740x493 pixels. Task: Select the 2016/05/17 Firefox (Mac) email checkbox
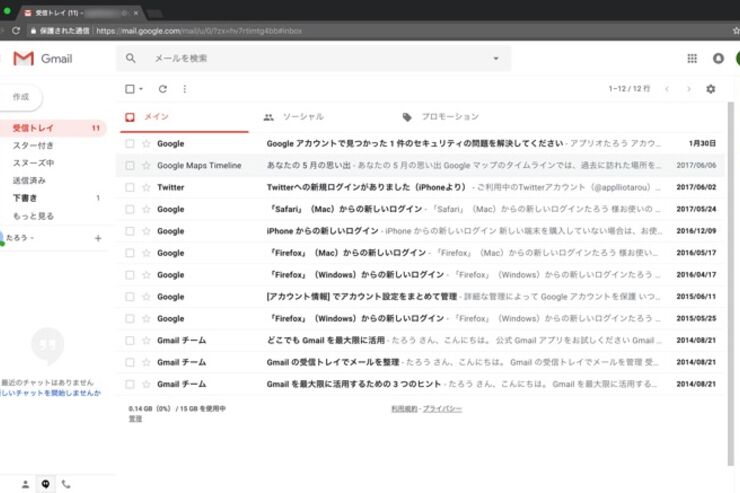pyautogui.click(x=129, y=253)
